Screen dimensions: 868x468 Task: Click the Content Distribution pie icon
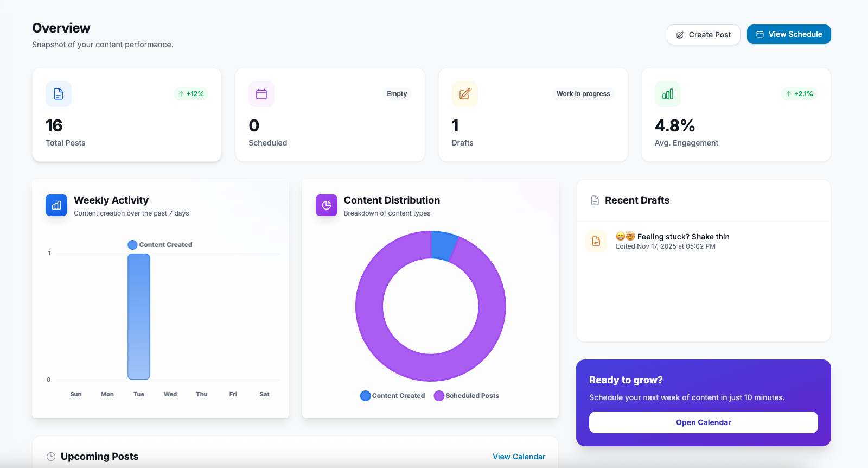(x=327, y=205)
